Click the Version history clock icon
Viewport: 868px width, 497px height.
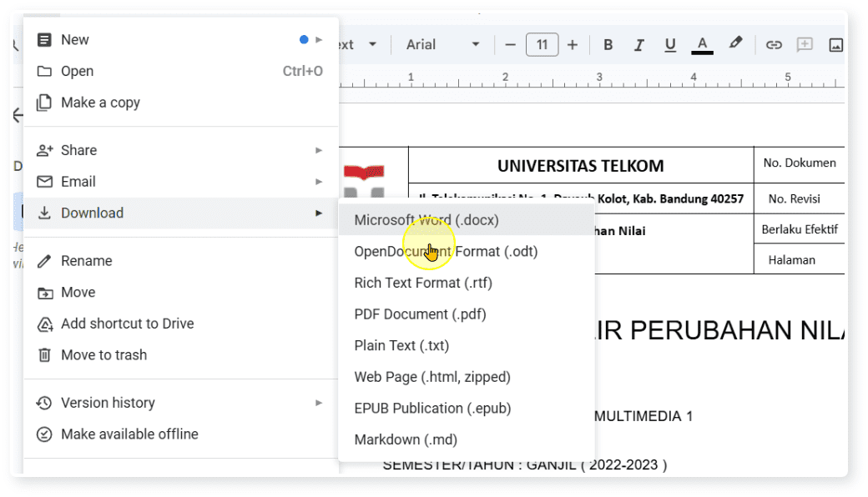(44, 403)
